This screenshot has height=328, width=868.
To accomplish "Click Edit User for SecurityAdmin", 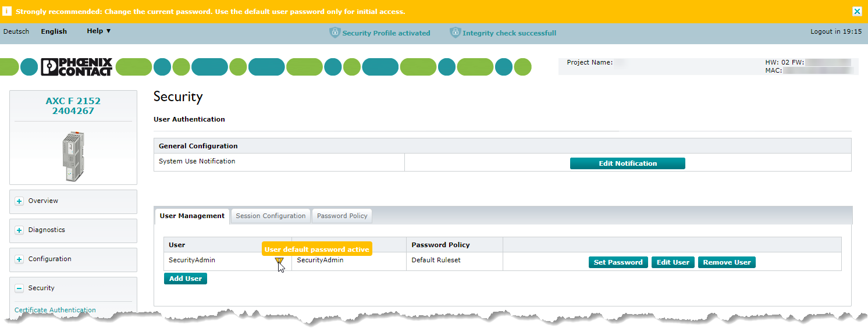I will (673, 262).
